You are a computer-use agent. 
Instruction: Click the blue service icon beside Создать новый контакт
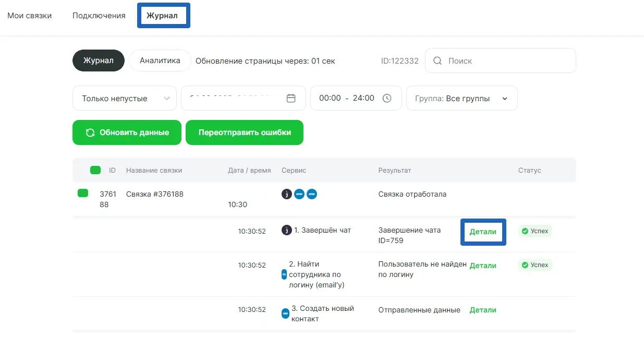285,313
